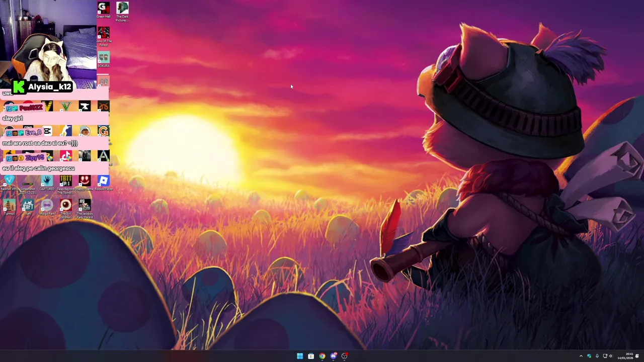Click the Windows Security shield tray icon
This screenshot has width=644, height=362.
(589, 356)
